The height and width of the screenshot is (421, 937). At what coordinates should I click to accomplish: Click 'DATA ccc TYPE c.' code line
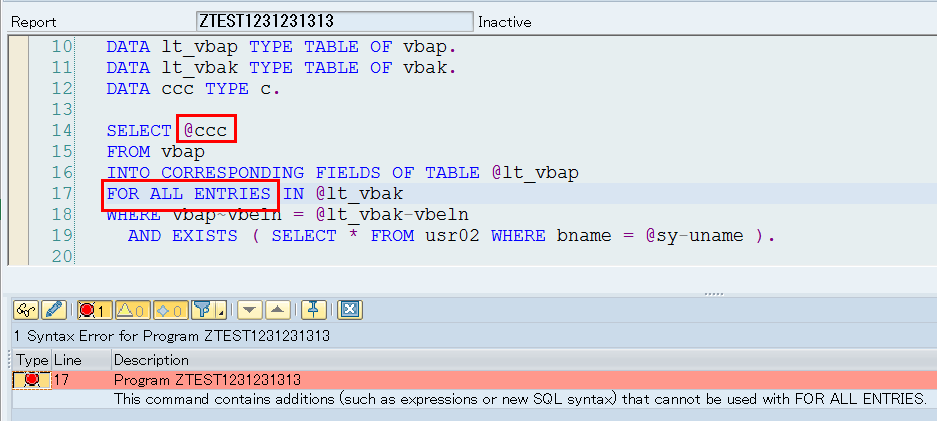[193, 89]
